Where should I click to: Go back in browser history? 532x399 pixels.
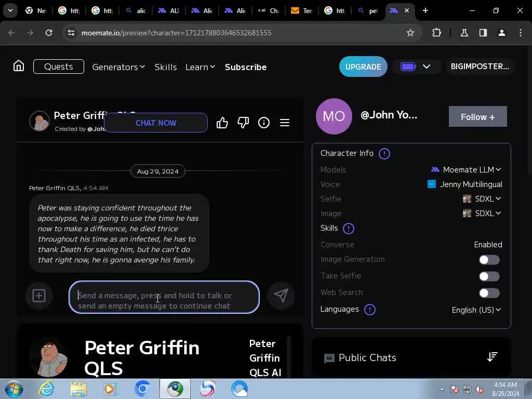[11, 33]
